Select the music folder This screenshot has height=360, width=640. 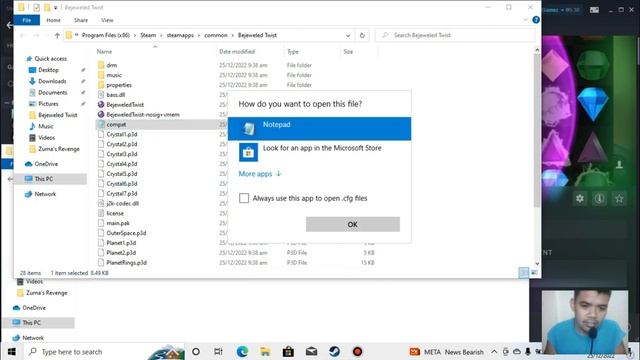tap(114, 75)
